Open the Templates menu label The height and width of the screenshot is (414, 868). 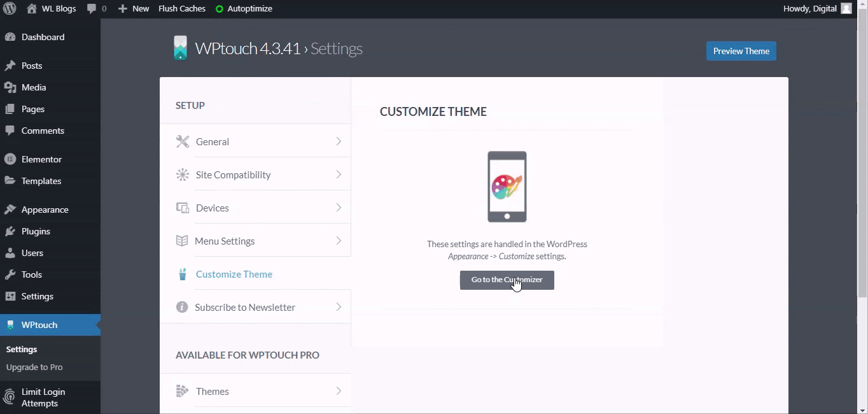41,181
